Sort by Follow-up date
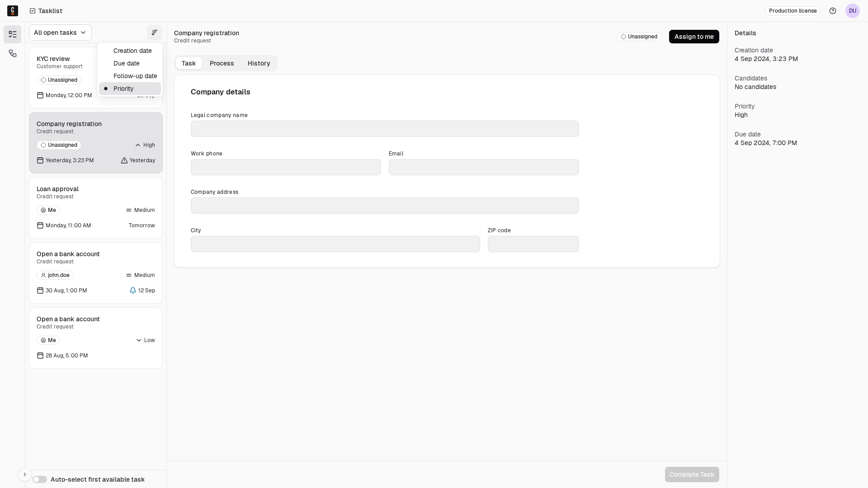 click(x=130, y=76)
